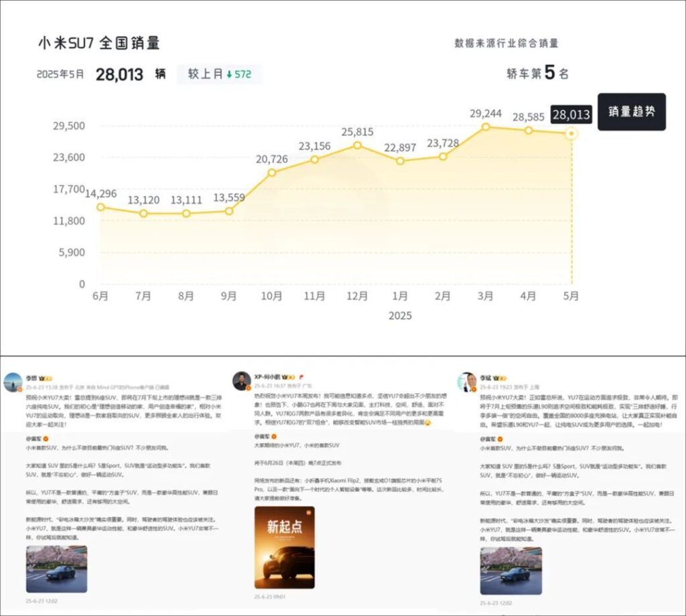Click the December data point 25,815
Viewport: 686px width, 616px height.
click(358, 145)
